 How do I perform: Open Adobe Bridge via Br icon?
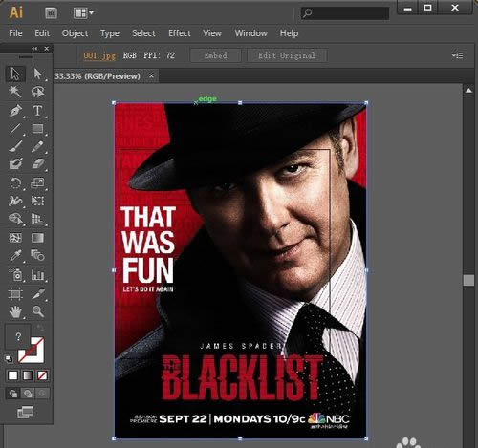(51, 13)
